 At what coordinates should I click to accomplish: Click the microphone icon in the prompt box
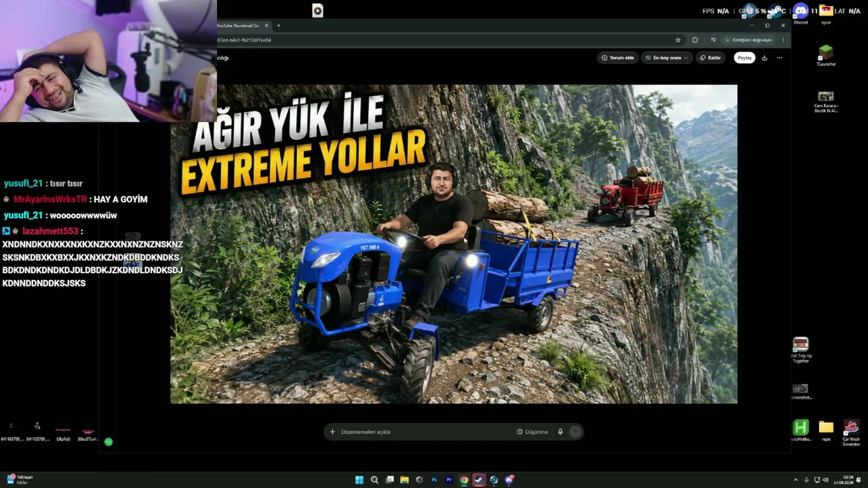click(560, 432)
